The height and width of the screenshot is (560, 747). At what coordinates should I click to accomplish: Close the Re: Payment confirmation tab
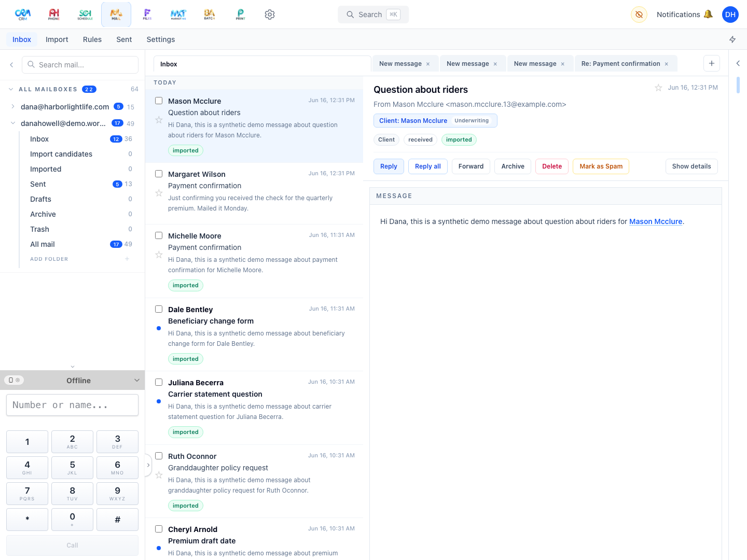667,64
